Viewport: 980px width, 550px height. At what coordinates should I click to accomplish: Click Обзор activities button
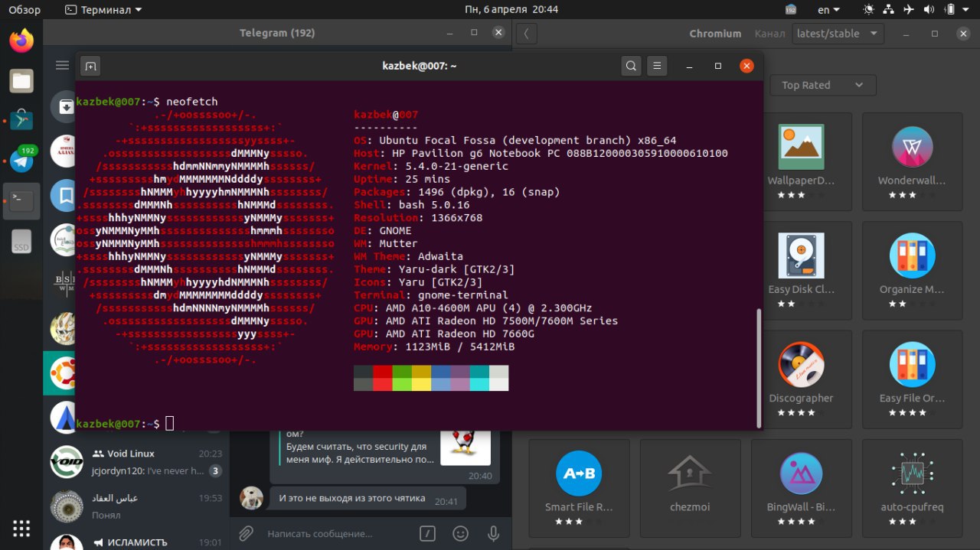24,10
